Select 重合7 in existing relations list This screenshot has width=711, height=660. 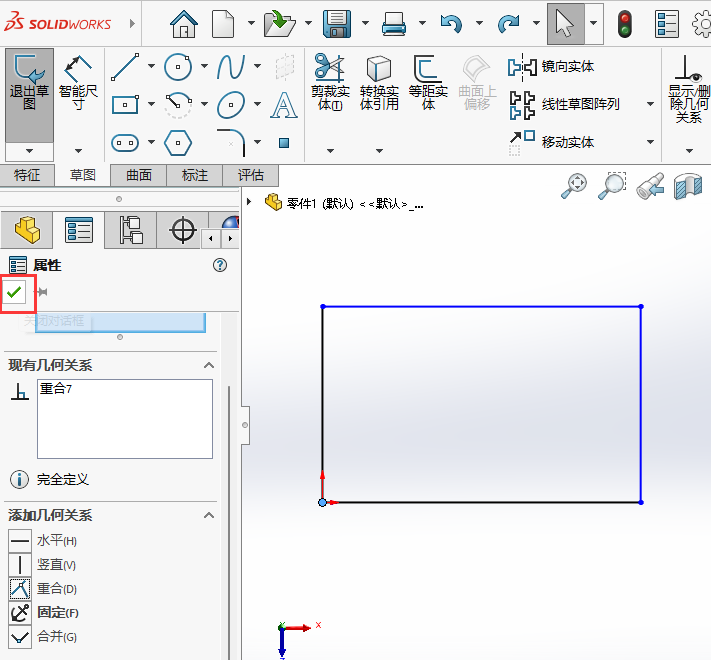point(56,389)
